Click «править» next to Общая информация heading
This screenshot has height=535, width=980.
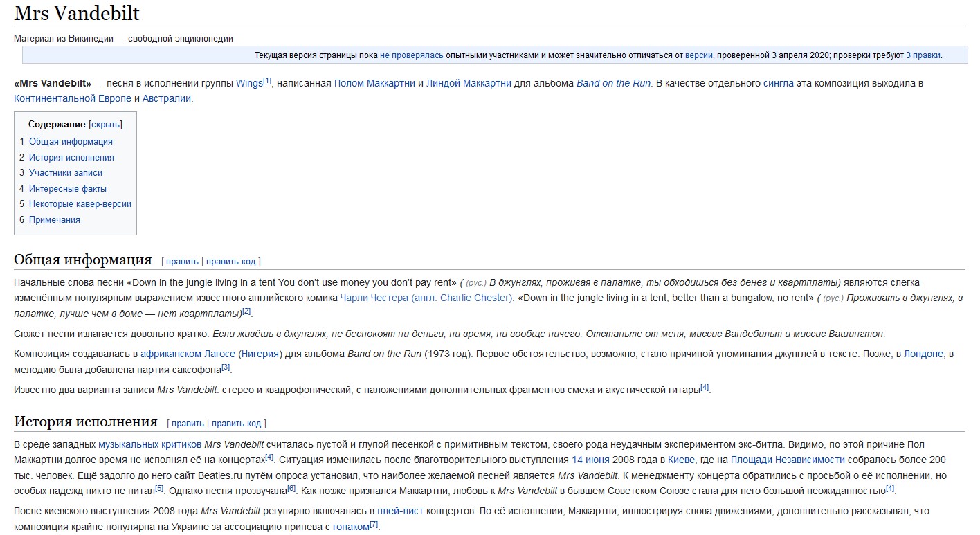coord(182,262)
